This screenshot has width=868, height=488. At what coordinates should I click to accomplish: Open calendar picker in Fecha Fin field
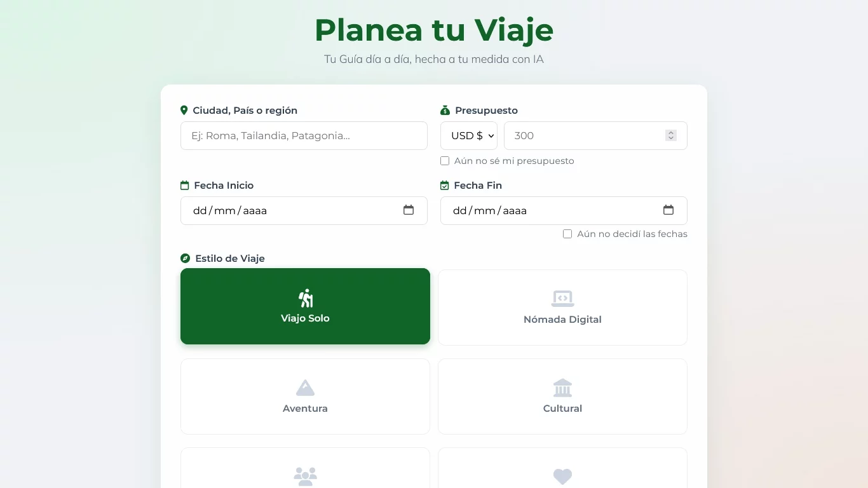pos(668,210)
